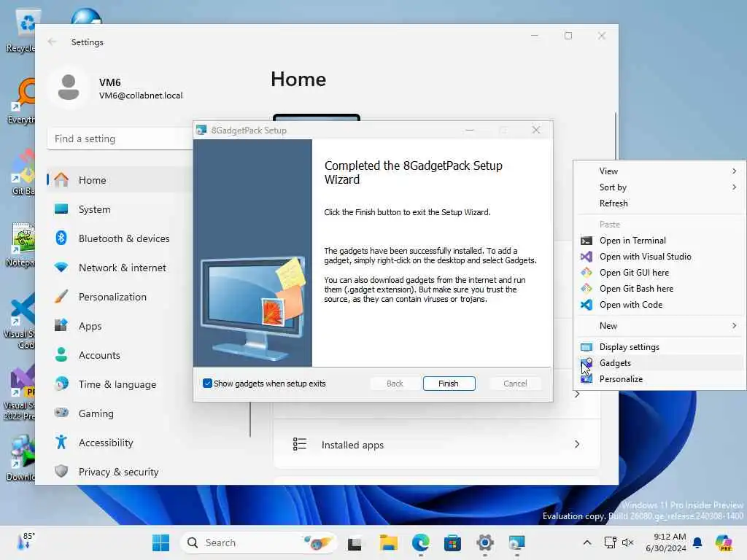The height and width of the screenshot is (560, 747).
Task: Click the weather widget showing 85°
Action: [25, 542]
